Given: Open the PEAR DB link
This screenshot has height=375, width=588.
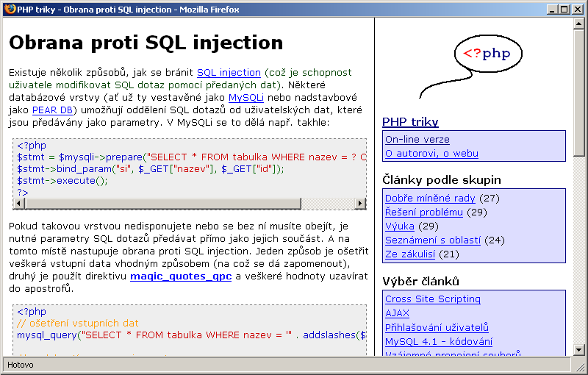Looking at the screenshot, I should (x=52, y=110).
